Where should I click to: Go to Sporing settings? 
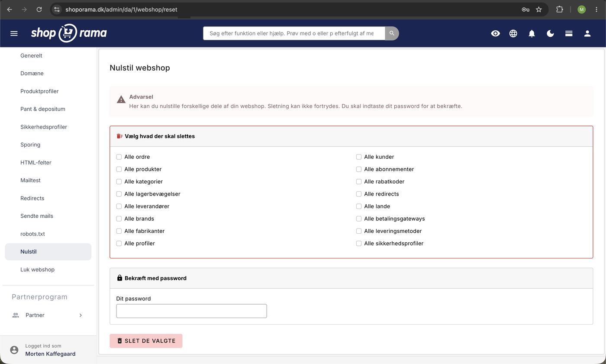tap(48, 145)
